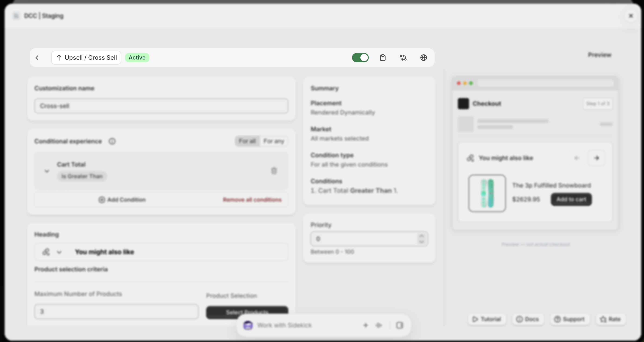Open the heading icon picker dropdown
This screenshot has width=644, height=342.
pyautogui.click(x=52, y=252)
